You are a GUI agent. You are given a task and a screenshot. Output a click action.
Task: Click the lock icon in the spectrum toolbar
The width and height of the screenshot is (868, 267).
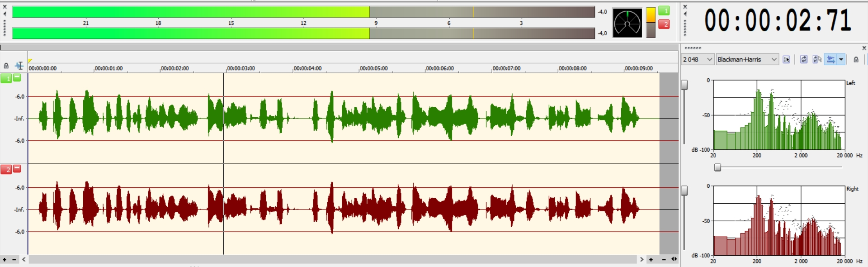click(856, 60)
